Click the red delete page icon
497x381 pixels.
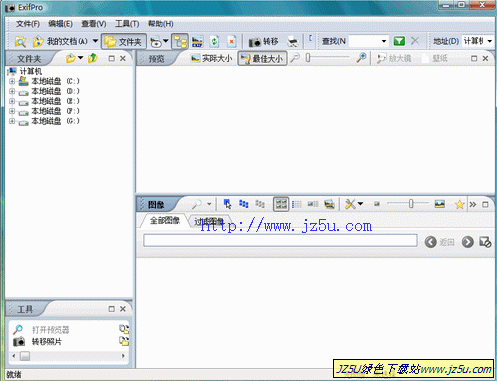231,41
